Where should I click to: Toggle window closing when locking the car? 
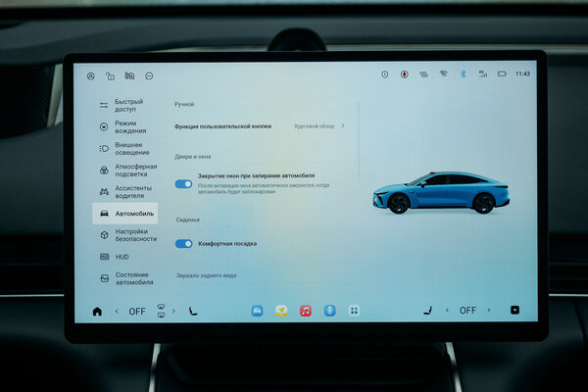click(x=183, y=183)
